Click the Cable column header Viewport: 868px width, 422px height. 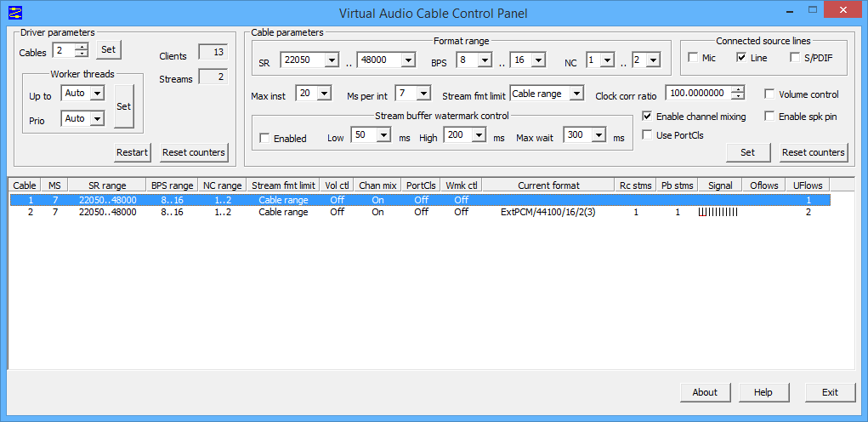click(25, 185)
